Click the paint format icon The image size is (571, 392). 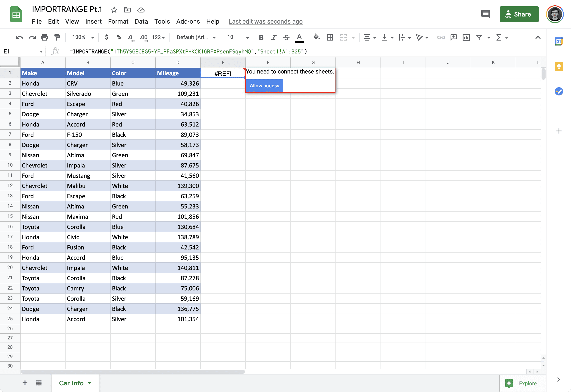click(x=57, y=37)
